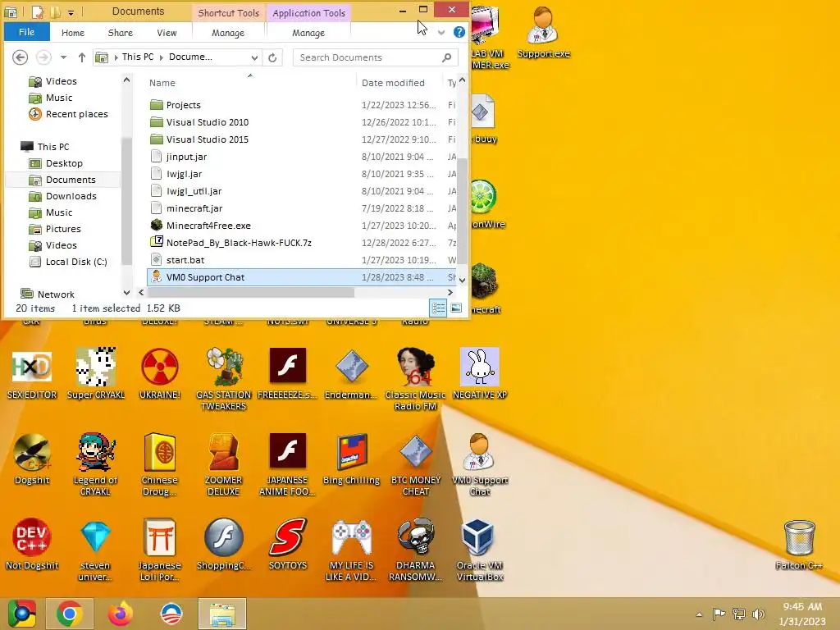Select the ZOOMER DELUXE desktop icon
Viewport: 840px width, 630px height.
click(x=223, y=464)
